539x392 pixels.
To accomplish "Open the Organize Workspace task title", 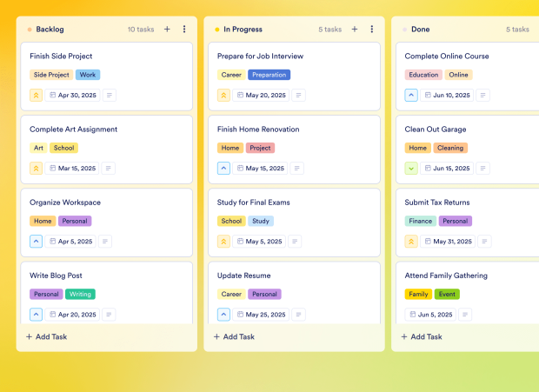I will click(65, 203).
